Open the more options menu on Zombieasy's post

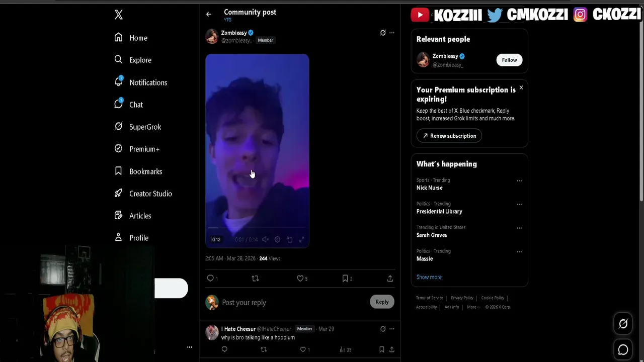click(392, 33)
